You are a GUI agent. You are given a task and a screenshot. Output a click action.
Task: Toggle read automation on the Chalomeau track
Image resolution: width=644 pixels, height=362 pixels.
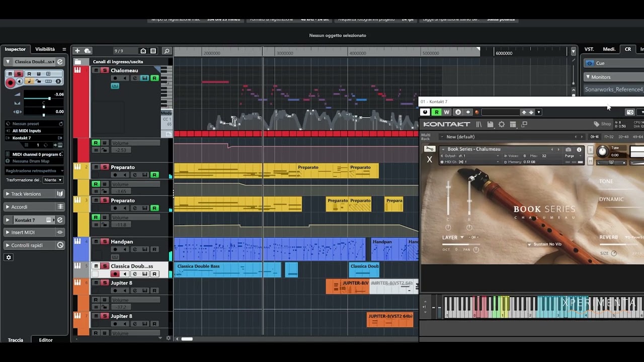pos(154,78)
